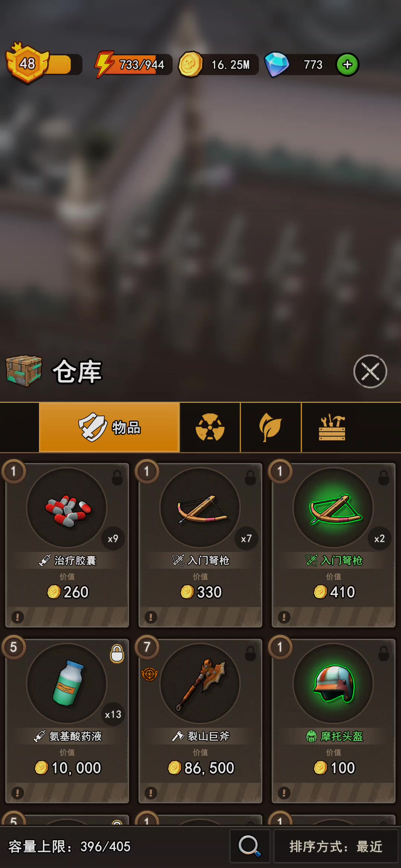This screenshot has height=868, width=401.
Task: Toggle lock on 裂山巨斧 card
Action: coord(251,654)
